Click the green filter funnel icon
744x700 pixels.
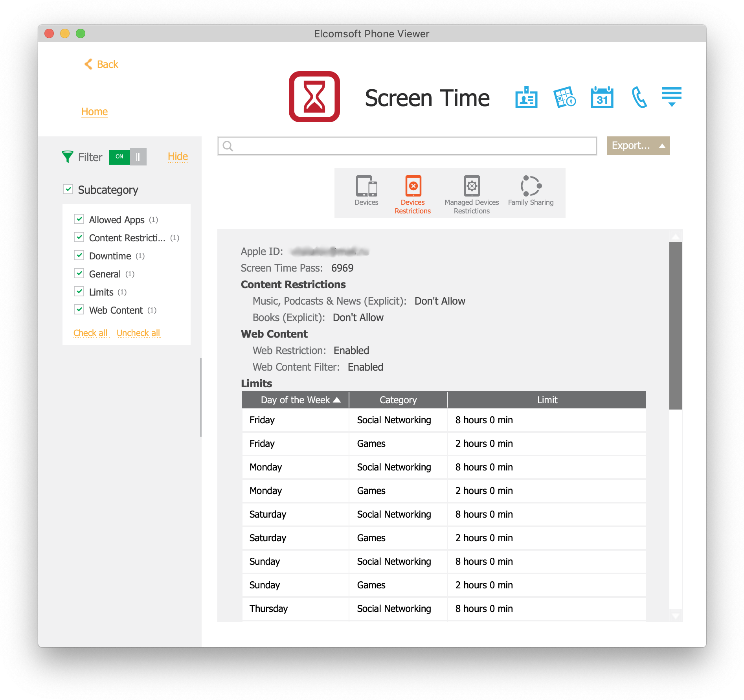[x=68, y=157]
